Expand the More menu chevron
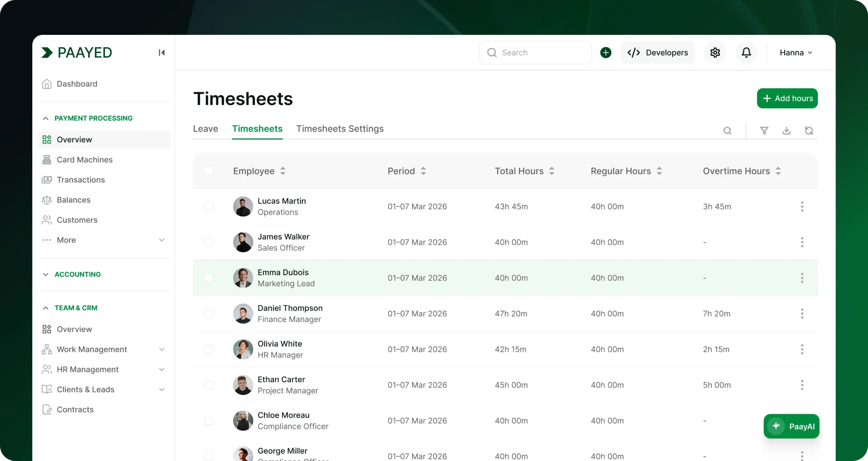This screenshot has width=868, height=461. [162, 240]
